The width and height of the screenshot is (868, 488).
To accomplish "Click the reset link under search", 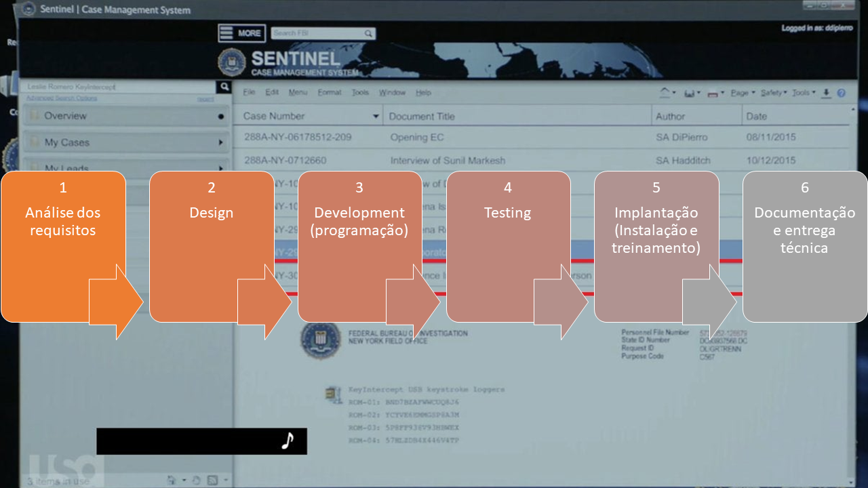I will point(205,99).
